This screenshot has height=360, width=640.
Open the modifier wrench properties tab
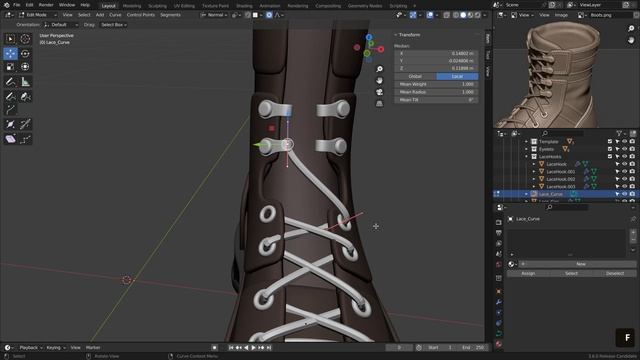(x=499, y=302)
